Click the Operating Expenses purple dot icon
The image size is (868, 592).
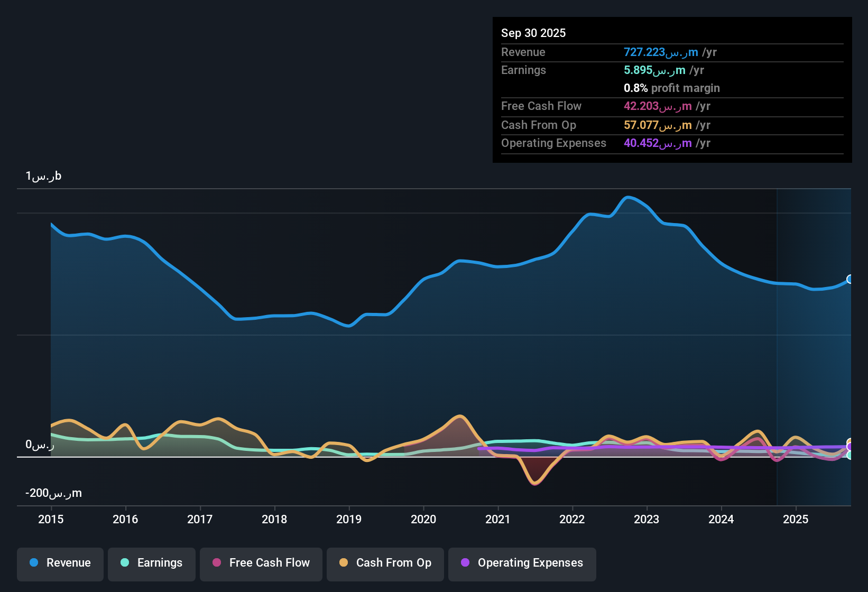click(465, 563)
